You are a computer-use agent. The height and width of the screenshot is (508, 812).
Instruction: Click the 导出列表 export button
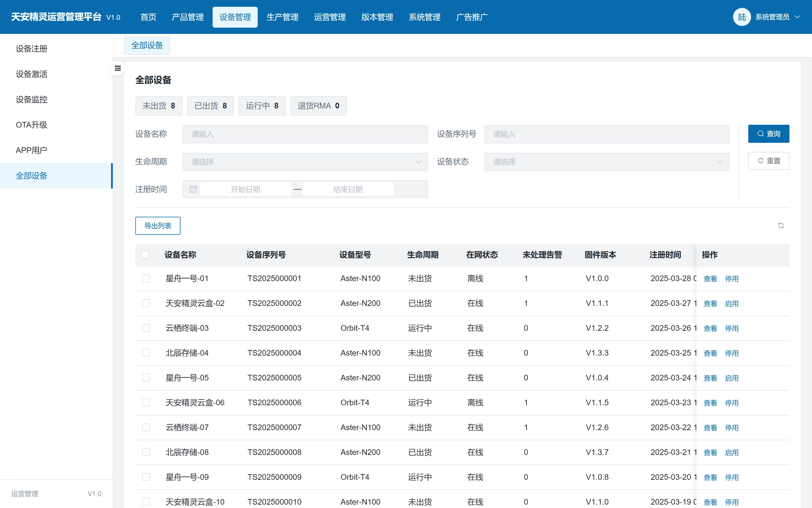[x=158, y=226]
